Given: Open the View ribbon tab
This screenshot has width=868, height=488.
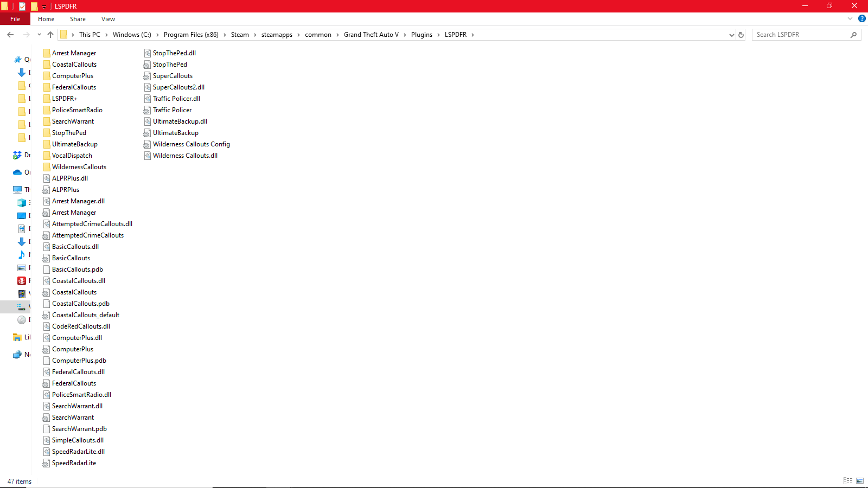Looking at the screenshot, I should [108, 19].
